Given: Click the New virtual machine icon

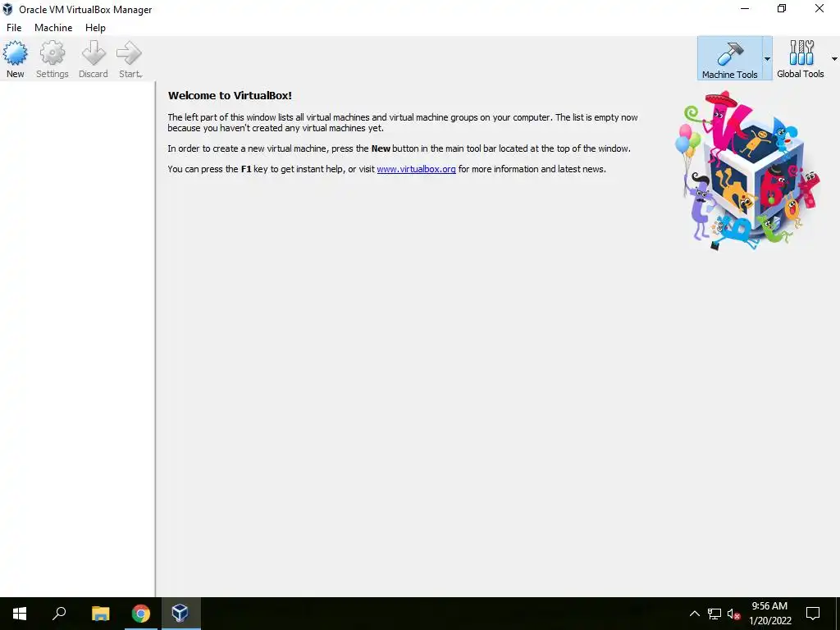Looking at the screenshot, I should point(15,59).
